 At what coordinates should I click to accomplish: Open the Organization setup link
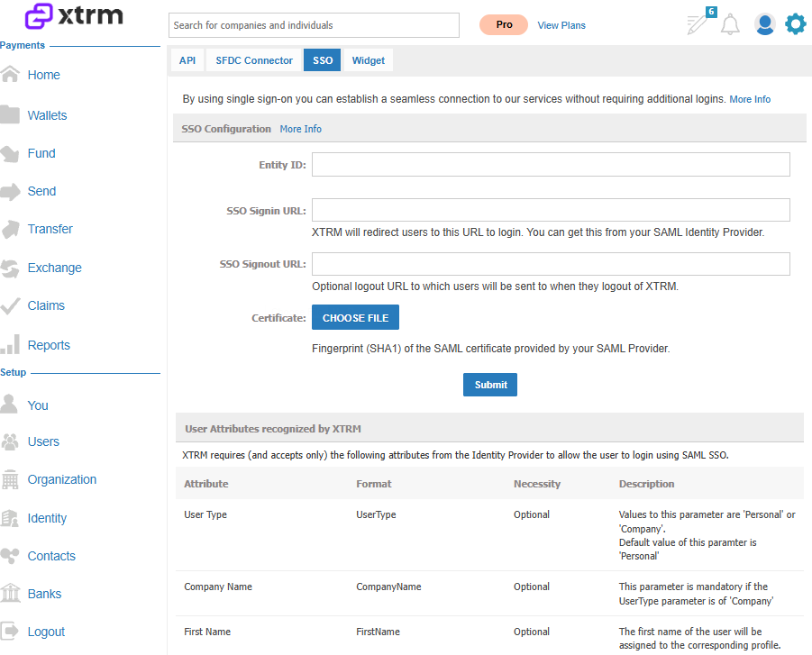[62, 479]
